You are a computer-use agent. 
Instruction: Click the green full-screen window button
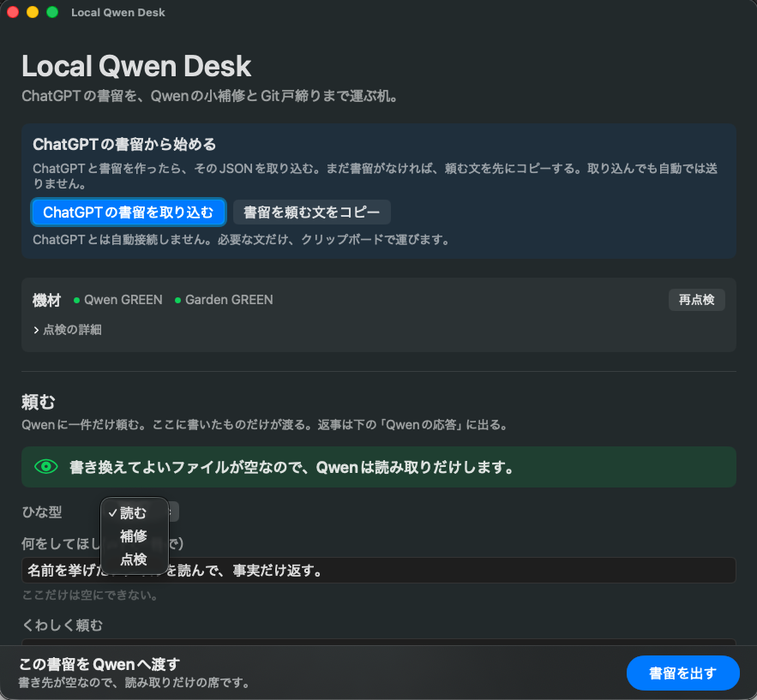52,12
